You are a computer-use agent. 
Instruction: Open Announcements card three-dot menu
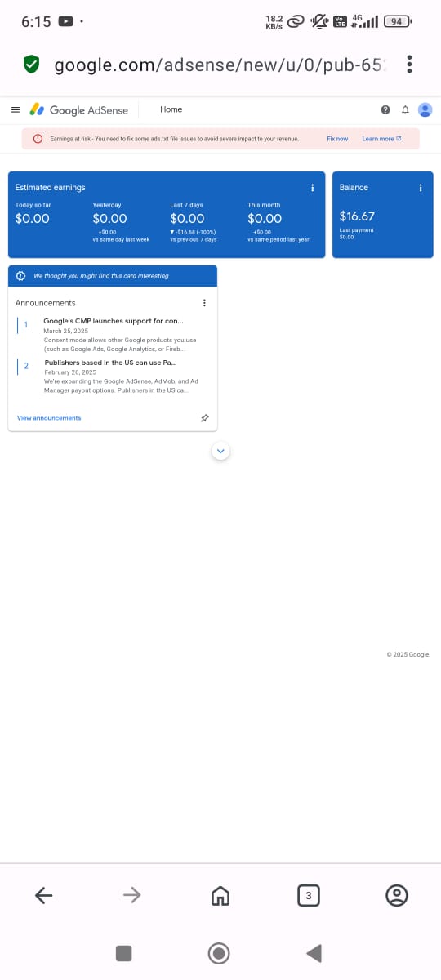click(204, 303)
